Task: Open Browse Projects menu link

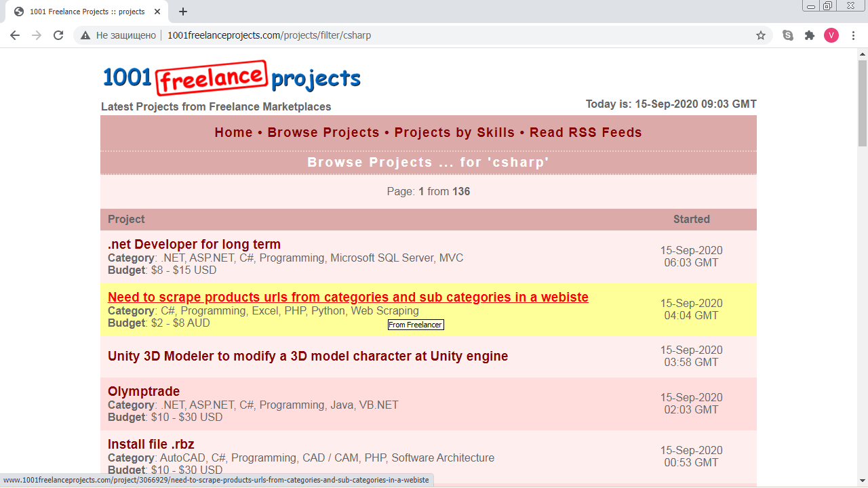Action: click(x=323, y=133)
